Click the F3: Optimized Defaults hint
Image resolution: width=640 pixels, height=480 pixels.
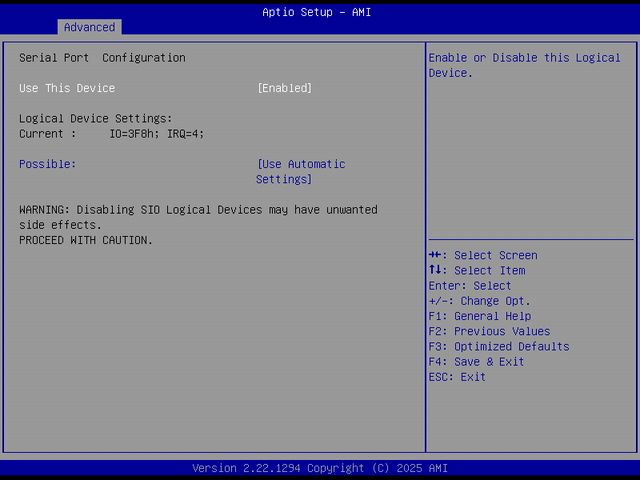pyautogui.click(x=499, y=347)
